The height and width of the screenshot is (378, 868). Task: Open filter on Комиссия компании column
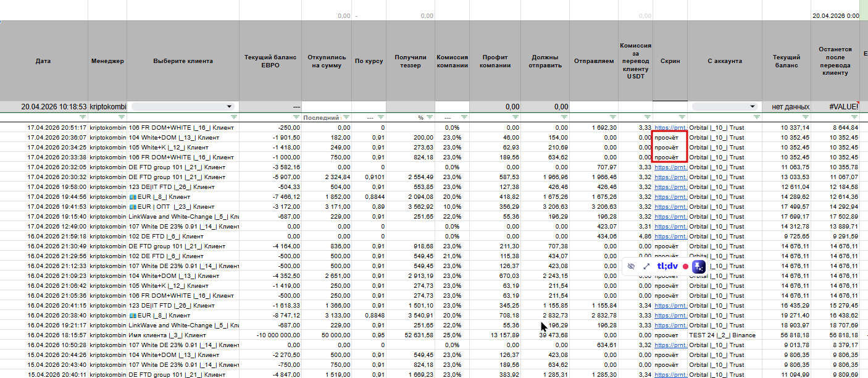click(x=464, y=117)
